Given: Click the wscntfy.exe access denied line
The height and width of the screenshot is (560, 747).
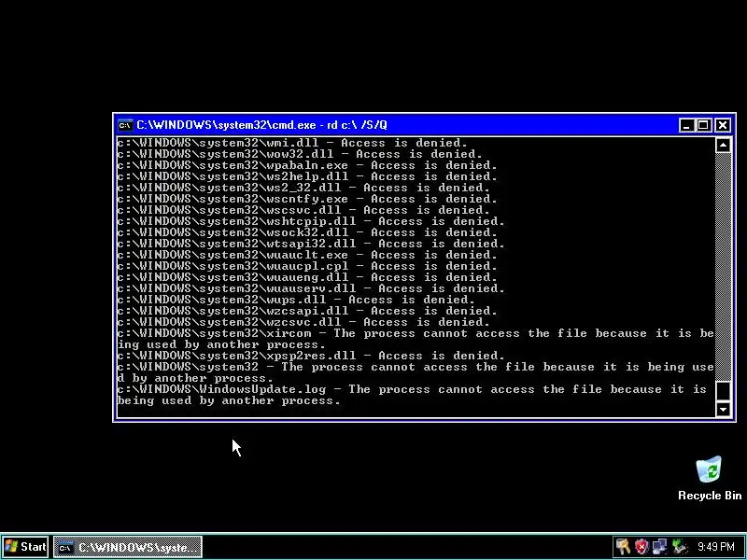Looking at the screenshot, I should [307, 199].
